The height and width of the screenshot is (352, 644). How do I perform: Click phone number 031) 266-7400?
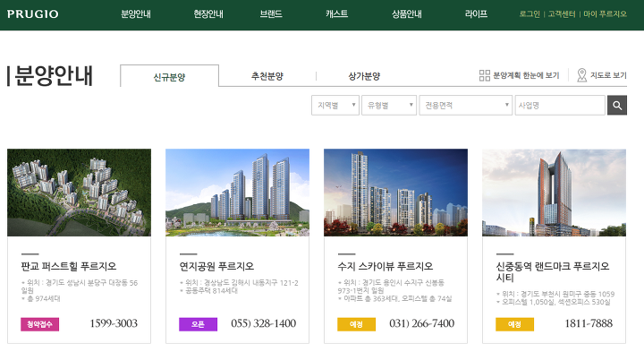pyautogui.click(x=422, y=323)
